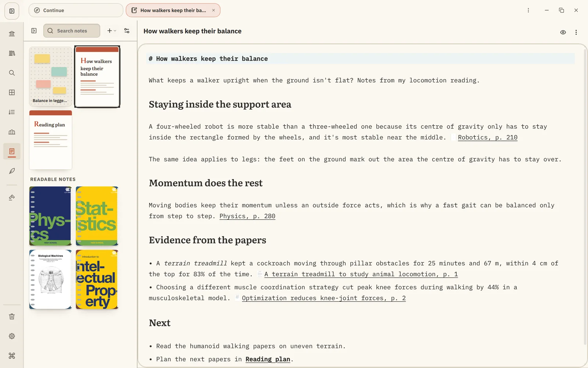
Task: Collapse the notes list panel icon
Action: (x=34, y=31)
